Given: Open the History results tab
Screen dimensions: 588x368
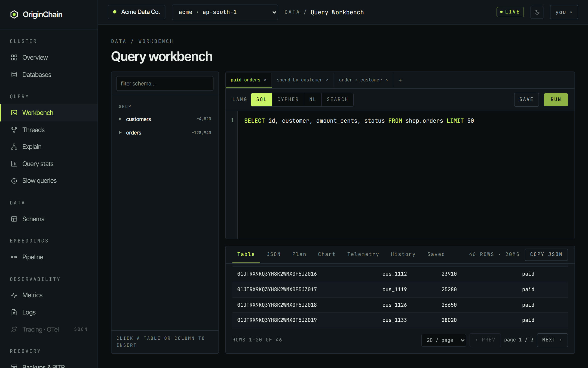Looking at the screenshot, I should pos(403,254).
